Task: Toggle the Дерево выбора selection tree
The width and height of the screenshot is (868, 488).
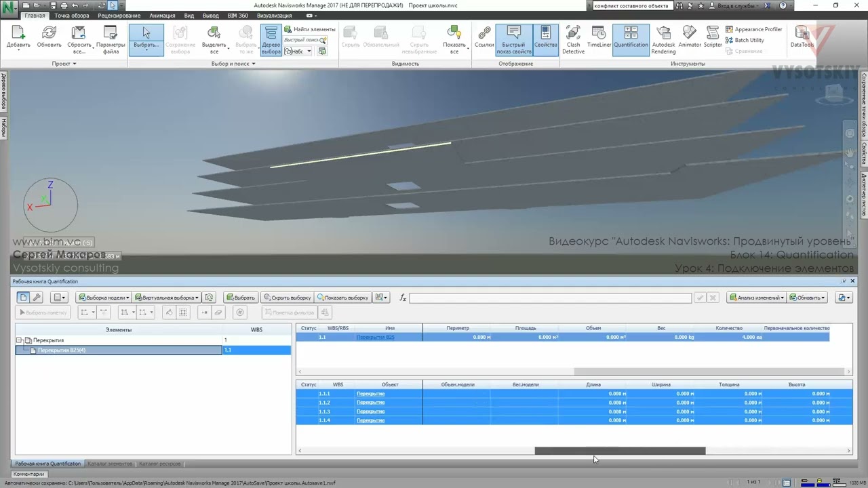Action: pos(271,39)
